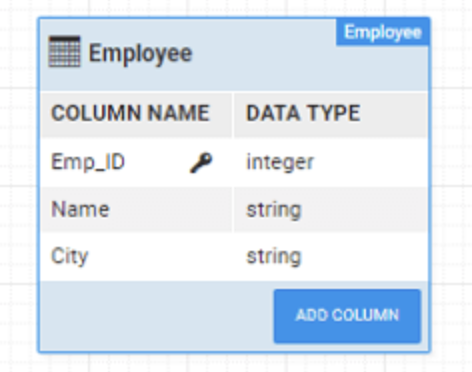Select the City column cell
Screen dimensions: 472x372
pyautogui.click(x=136, y=256)
